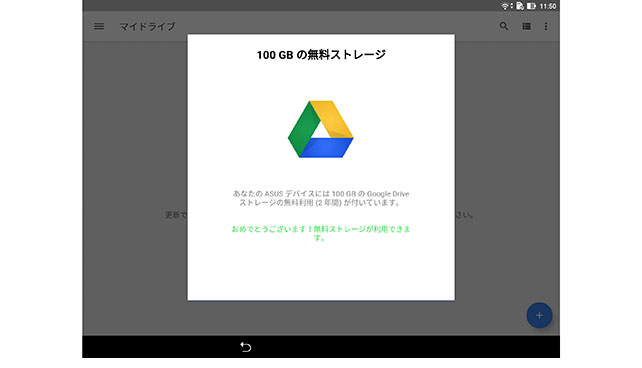
Task: Tap the green おめでとうございます message
Action: tap(321, 233)
